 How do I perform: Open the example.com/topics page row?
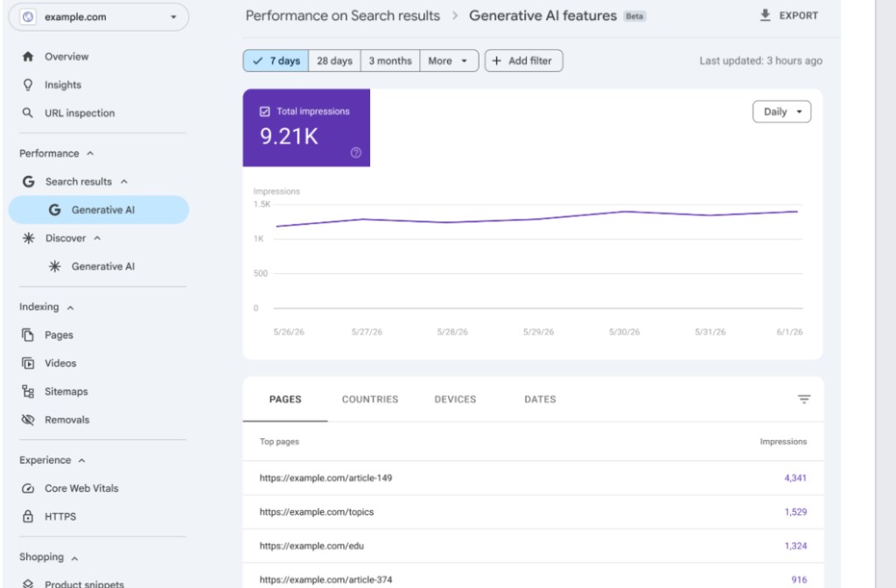click(533, 512)
